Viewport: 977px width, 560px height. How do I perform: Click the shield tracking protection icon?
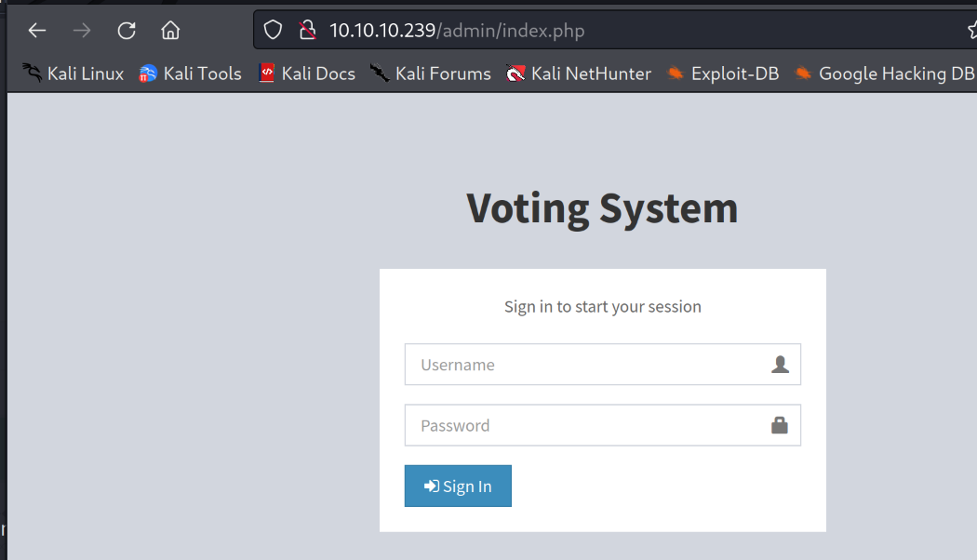[273, 31]
